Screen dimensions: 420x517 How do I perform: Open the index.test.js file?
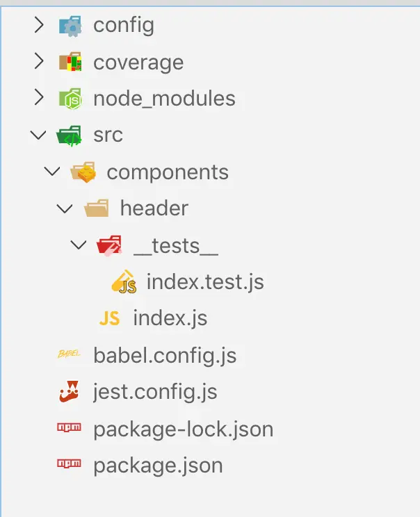point(205,283)
